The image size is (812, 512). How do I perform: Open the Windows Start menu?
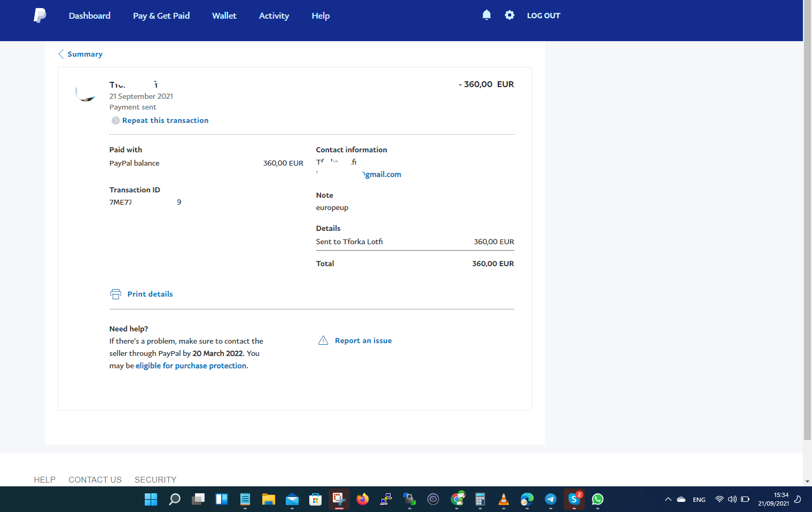(x=151, y=499)
